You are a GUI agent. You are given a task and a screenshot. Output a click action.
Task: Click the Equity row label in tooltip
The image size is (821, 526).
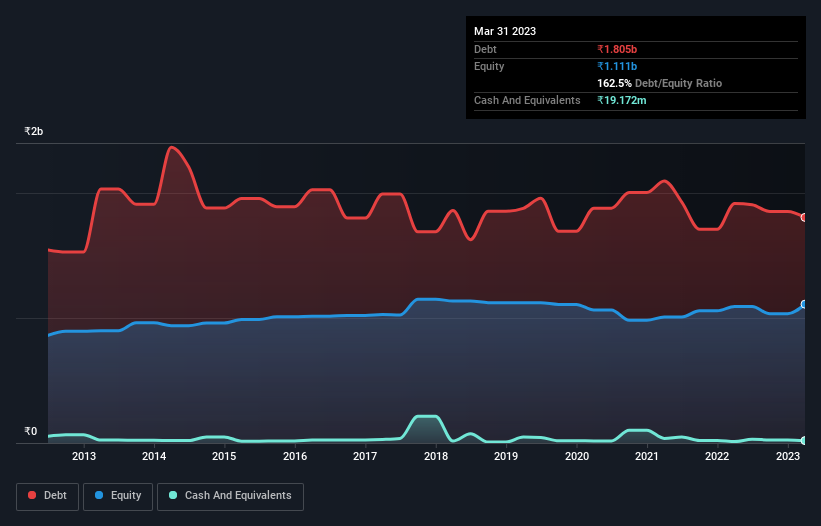coord(489,66)
